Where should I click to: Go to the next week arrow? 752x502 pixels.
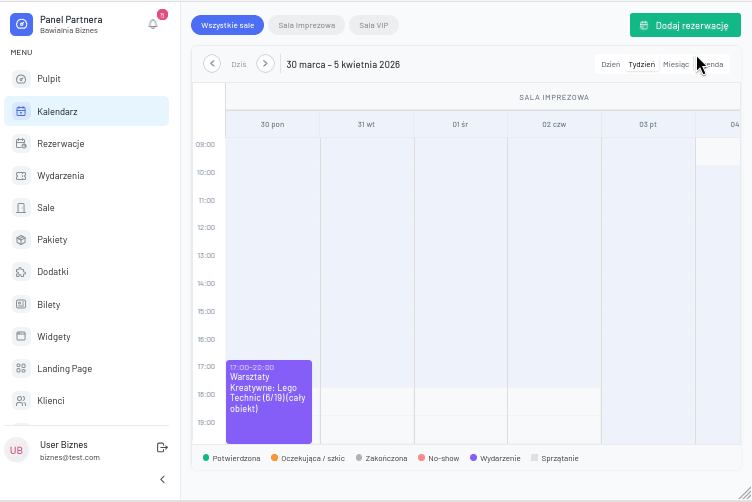[x=265, y=64]
